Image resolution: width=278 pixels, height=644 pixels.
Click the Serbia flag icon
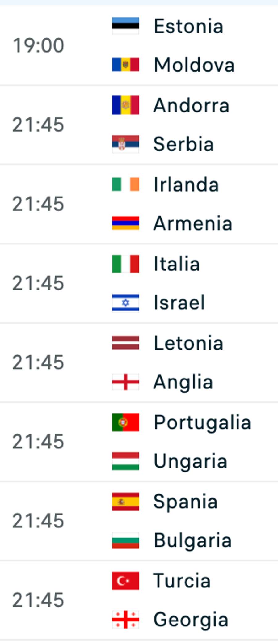click(x=125, y=144)
